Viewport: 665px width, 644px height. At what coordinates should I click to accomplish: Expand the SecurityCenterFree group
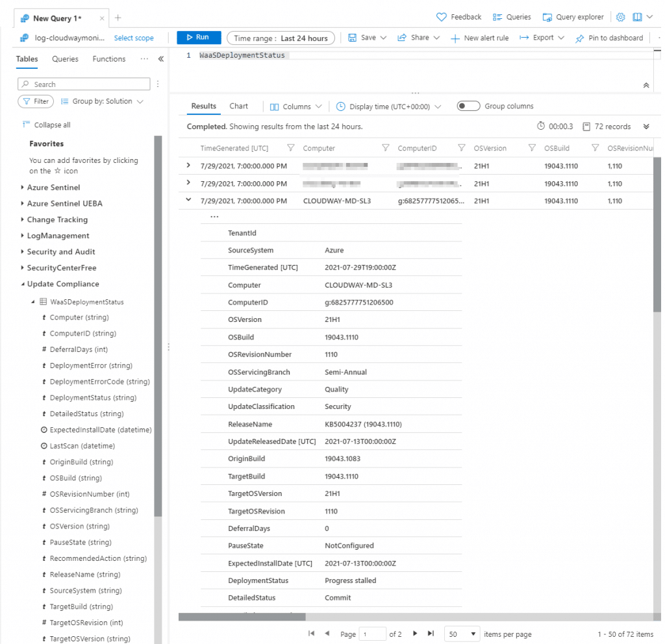[22, 267]
